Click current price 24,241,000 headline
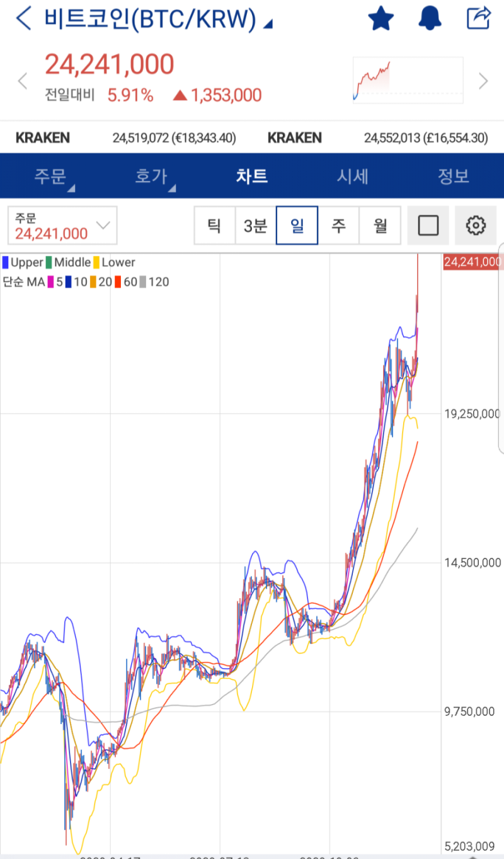 coord(109,65)
